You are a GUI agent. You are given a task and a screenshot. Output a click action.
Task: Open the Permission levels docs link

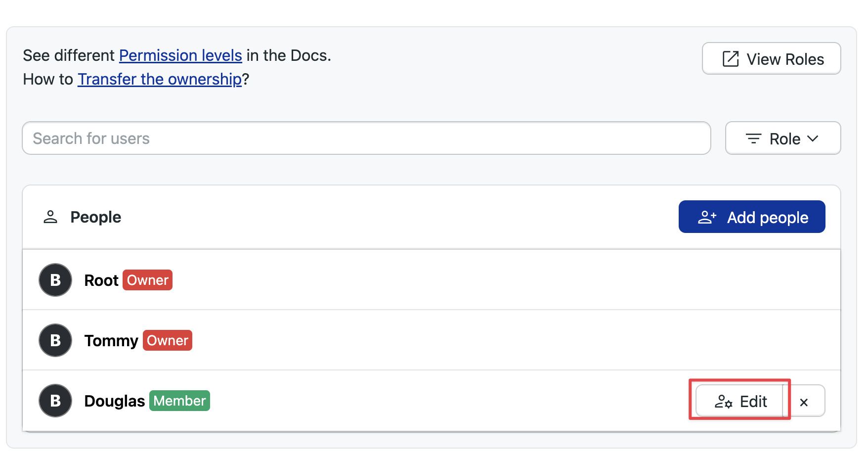(x=180, y=55)
